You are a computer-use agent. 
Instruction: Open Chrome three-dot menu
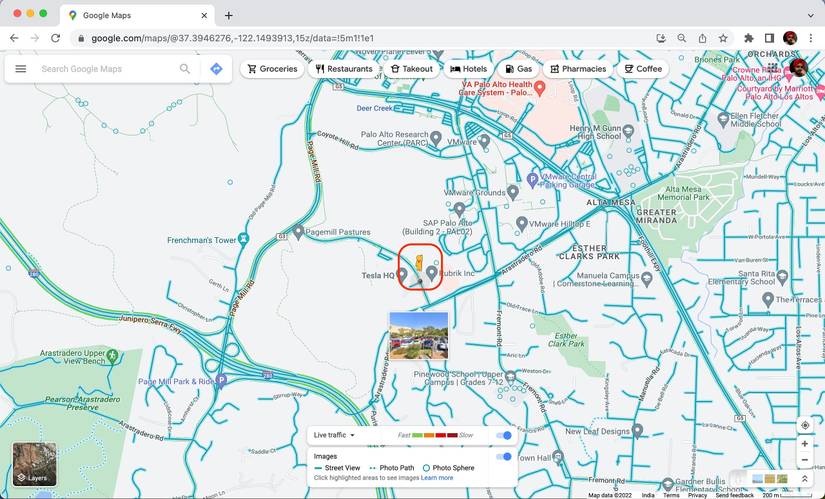(x=811, y=38)
